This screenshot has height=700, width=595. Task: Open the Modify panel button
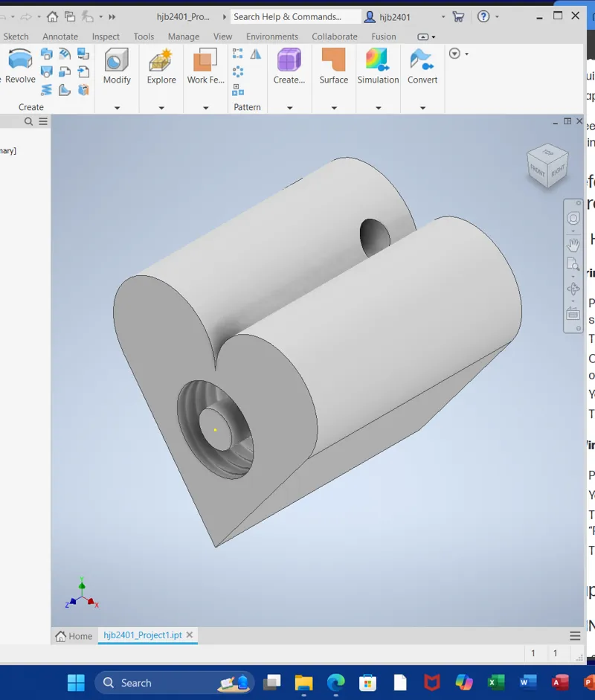pos(117,66)
